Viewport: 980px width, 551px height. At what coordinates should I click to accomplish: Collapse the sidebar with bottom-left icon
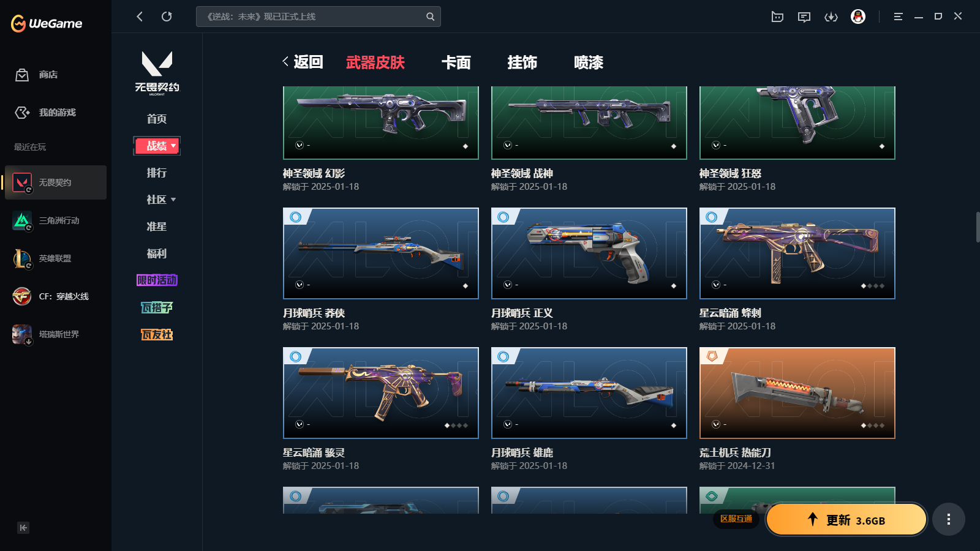click(23, 528)
